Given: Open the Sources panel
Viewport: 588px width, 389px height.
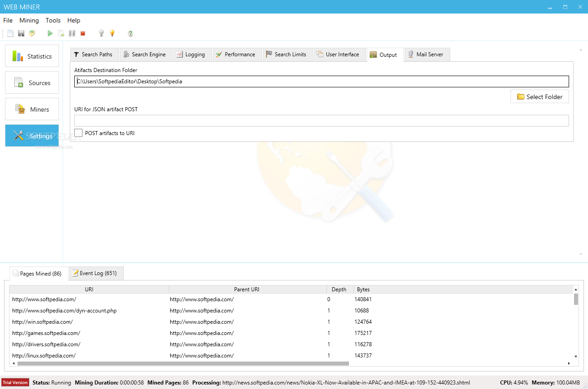Looking at the screenshot, I should click(32, 83).
